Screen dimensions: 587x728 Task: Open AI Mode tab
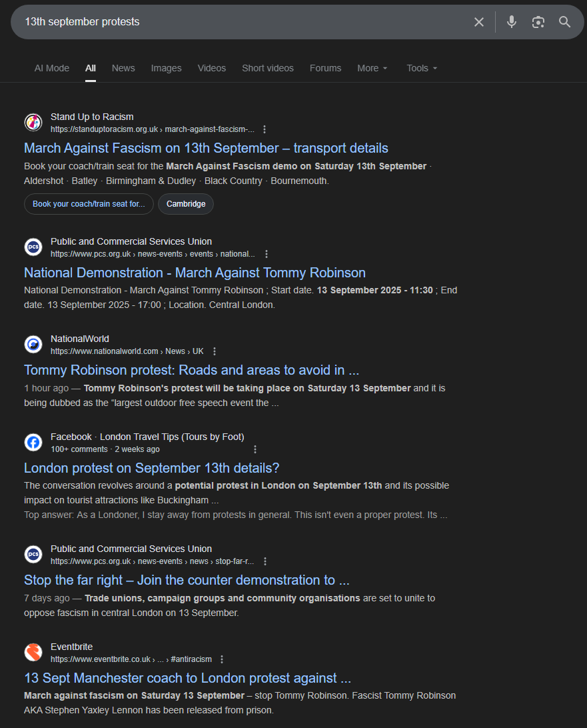52,68
